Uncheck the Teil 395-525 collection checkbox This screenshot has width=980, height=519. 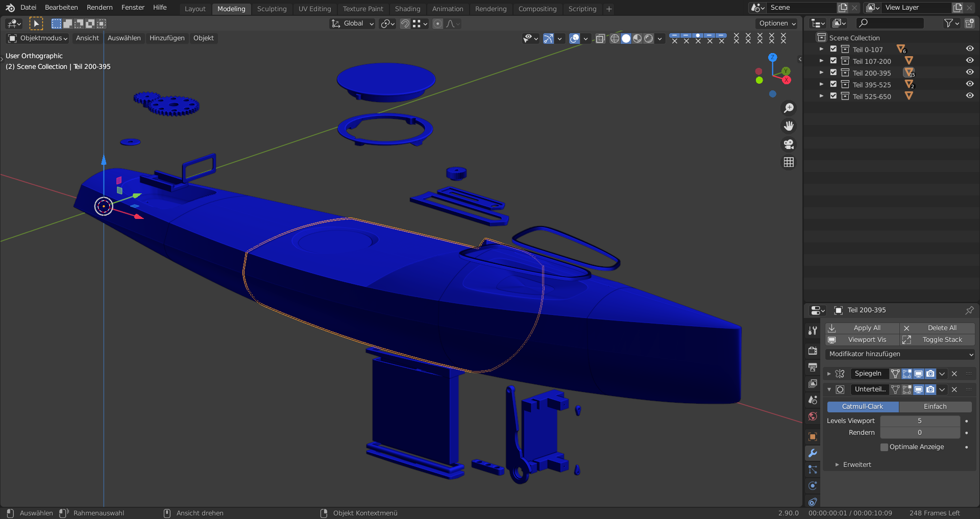tap(834, 84)
